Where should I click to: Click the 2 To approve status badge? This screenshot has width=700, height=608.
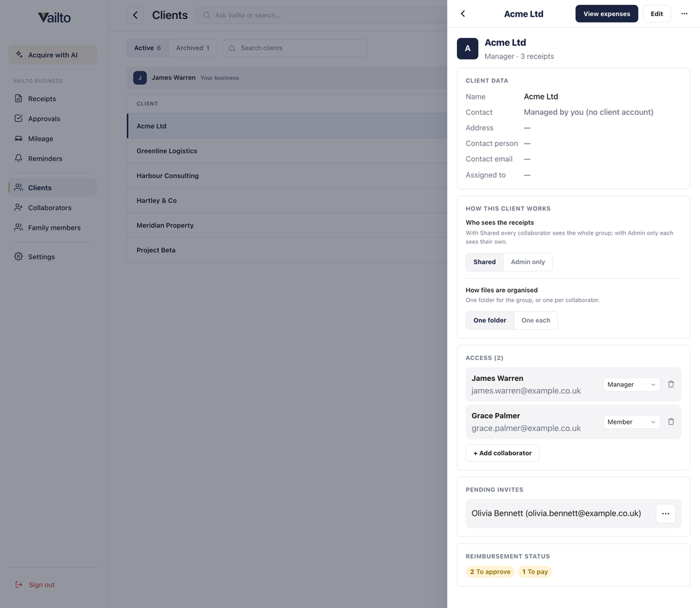click(490, 572)
